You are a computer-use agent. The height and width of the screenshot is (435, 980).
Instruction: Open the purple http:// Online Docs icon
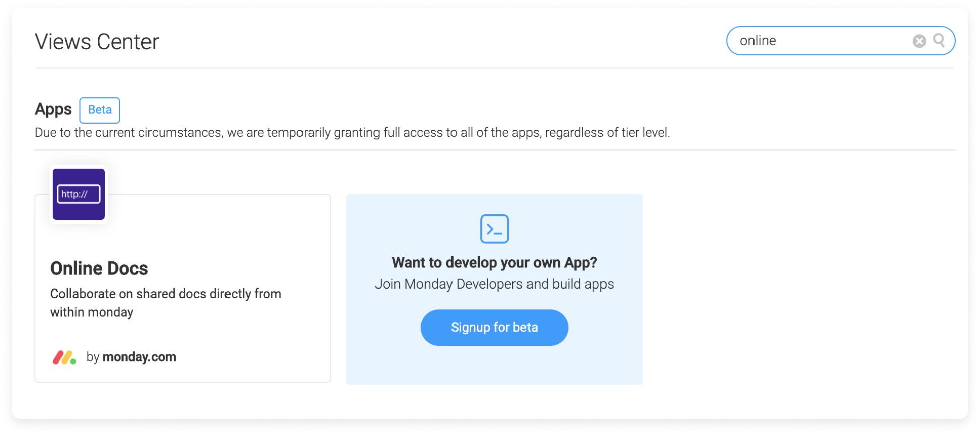[79, 194]
